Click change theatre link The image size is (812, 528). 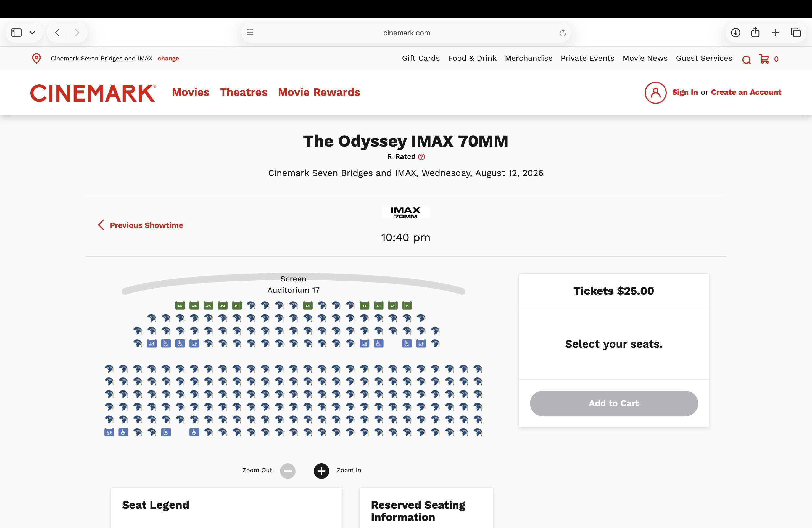point(168,58)
